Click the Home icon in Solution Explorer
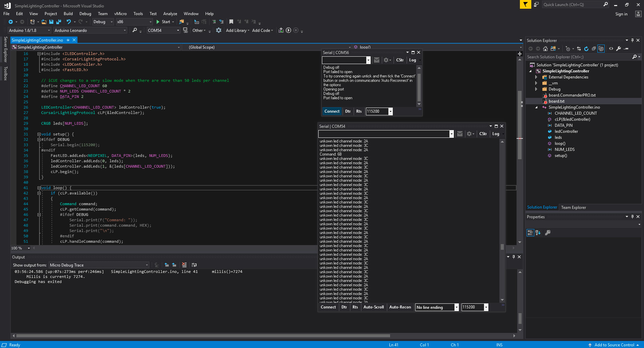This screenshot has height=348, width=644. click(x=545, y=49)
